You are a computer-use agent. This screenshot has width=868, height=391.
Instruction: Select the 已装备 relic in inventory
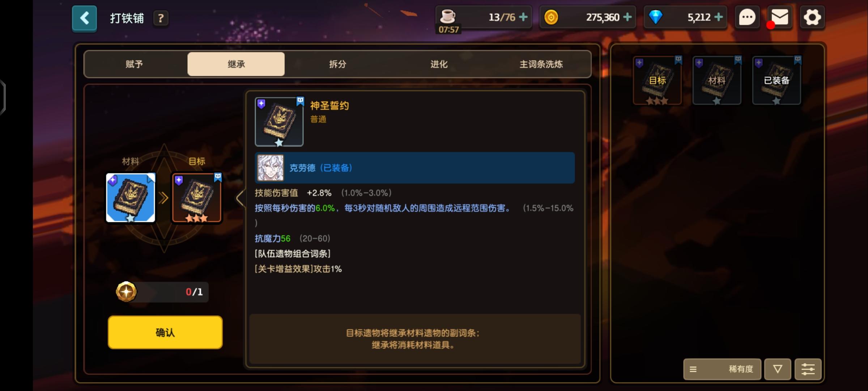pyautogui.click(x=776, y=81)
